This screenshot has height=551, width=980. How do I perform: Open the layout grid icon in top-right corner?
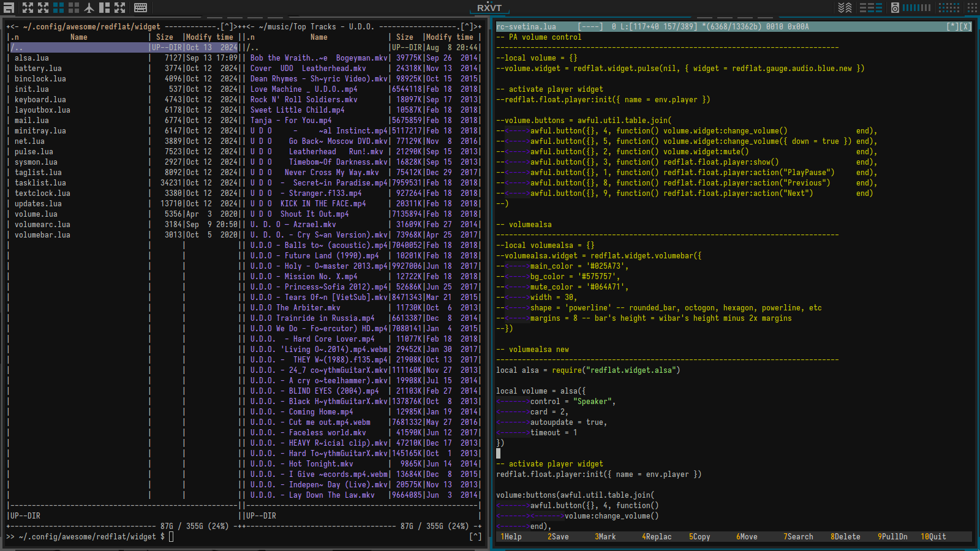(x=973, y=7)
